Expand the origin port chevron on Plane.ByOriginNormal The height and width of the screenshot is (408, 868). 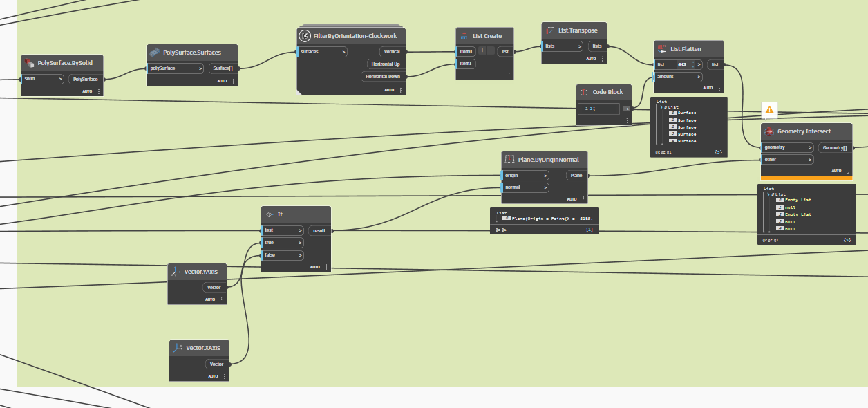[x=545, y=176]
